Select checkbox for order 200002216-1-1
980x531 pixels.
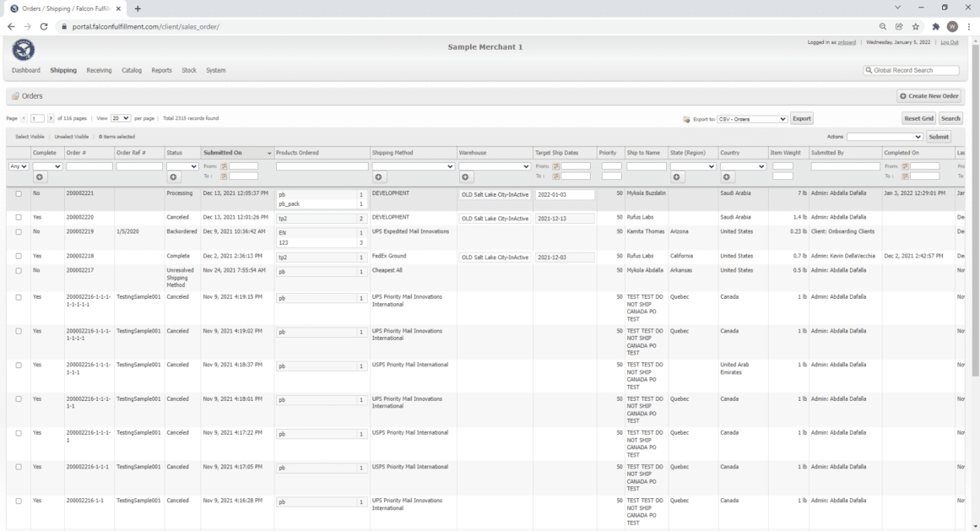(18, 501)
